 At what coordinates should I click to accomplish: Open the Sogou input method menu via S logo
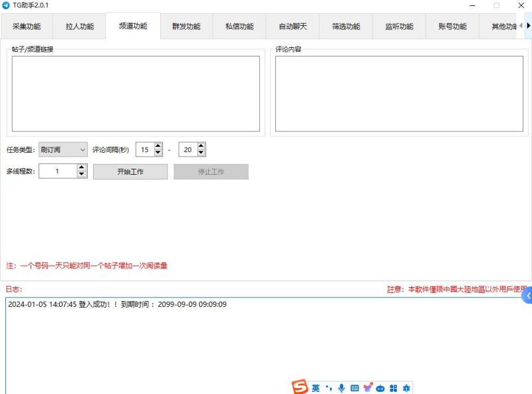click(x=299, y=387)
